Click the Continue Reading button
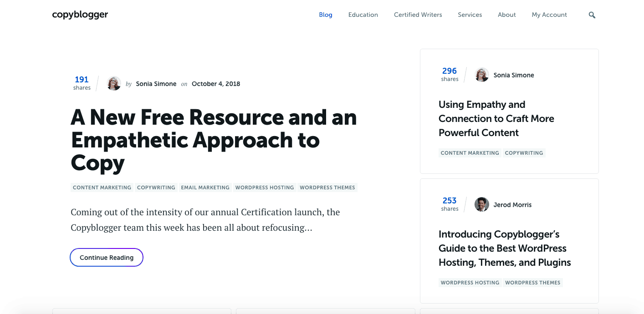 107,257
